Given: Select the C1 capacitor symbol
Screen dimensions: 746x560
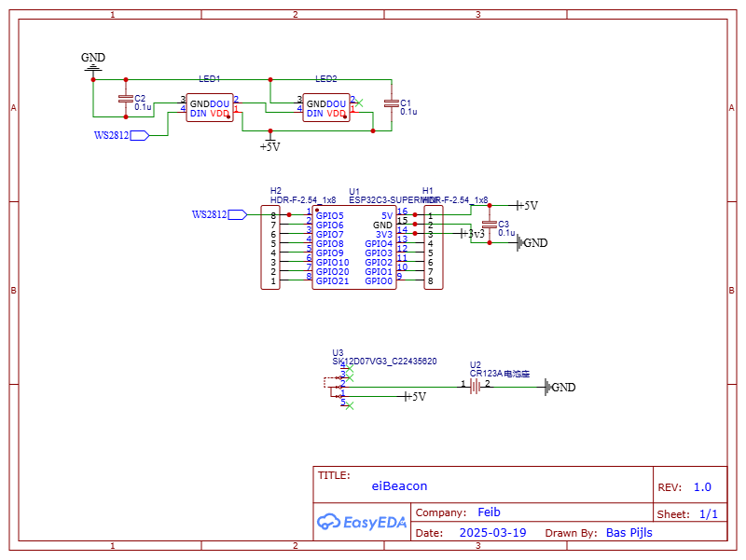Looking at the screenshot, I should (x=391, y=103).
